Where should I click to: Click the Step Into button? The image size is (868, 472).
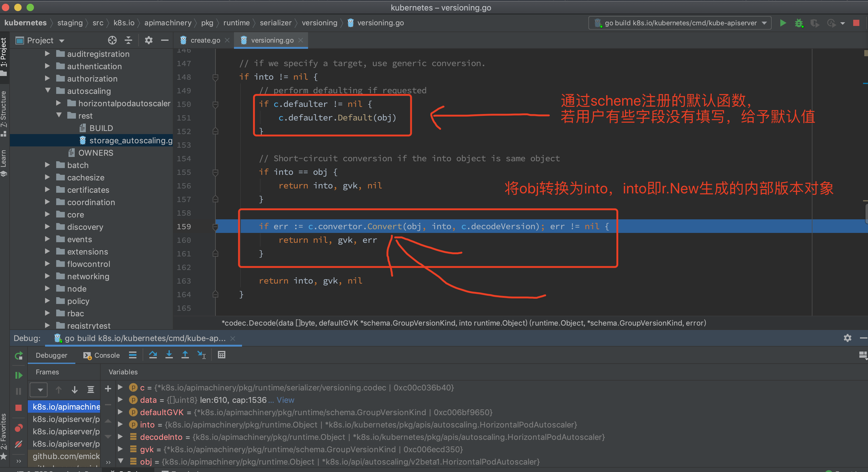click(169, 355)
